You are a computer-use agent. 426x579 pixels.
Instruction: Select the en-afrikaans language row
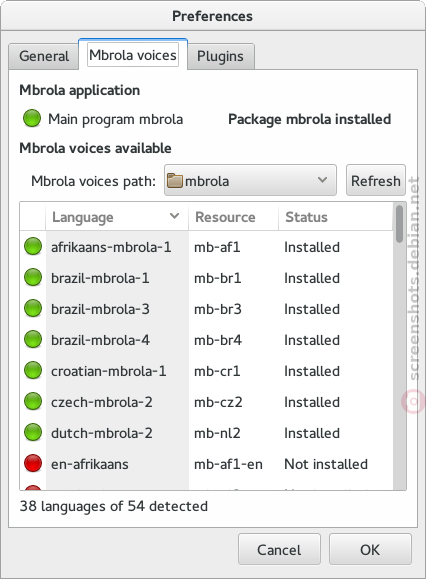(x=206, y=464)
